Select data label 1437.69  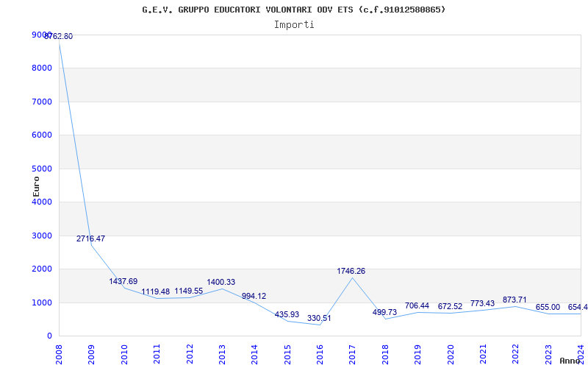123,281
